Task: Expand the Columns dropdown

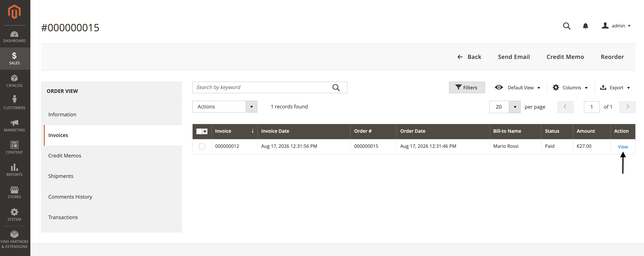Action: tap(570, 88)
